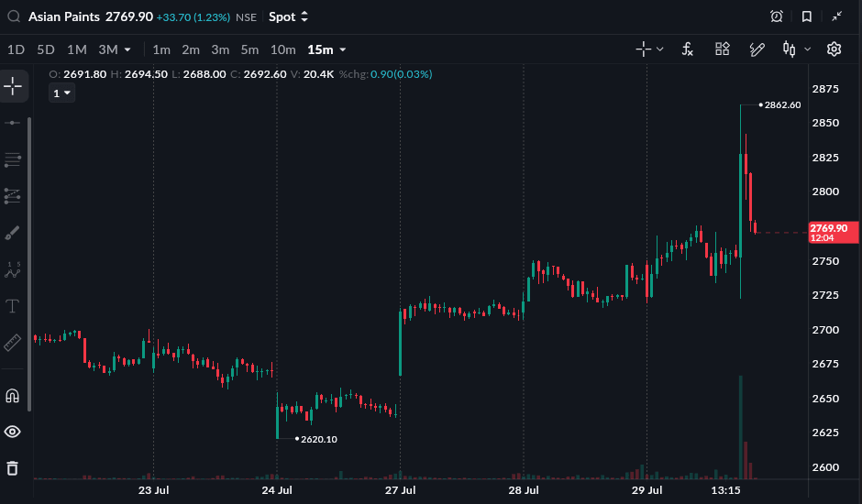Select the 5m candle interval
This screenshot has height=504, width=862.
click(x=249, y=49)
